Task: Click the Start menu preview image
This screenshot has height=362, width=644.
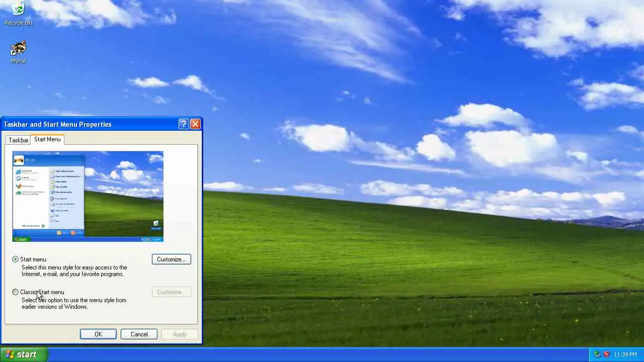Action: coord(88,197)
